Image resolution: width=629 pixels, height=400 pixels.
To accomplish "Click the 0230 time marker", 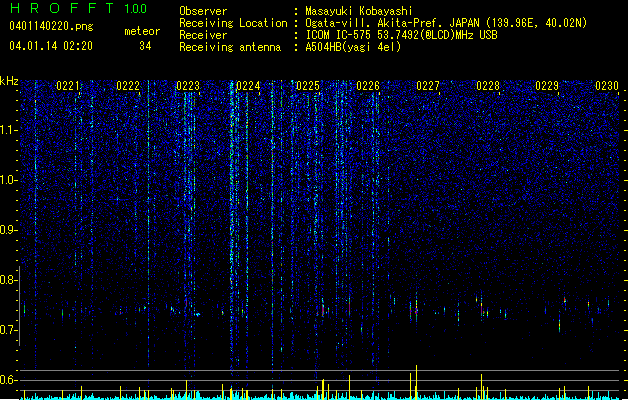I will pyautogui.click(x=607, y=86).
